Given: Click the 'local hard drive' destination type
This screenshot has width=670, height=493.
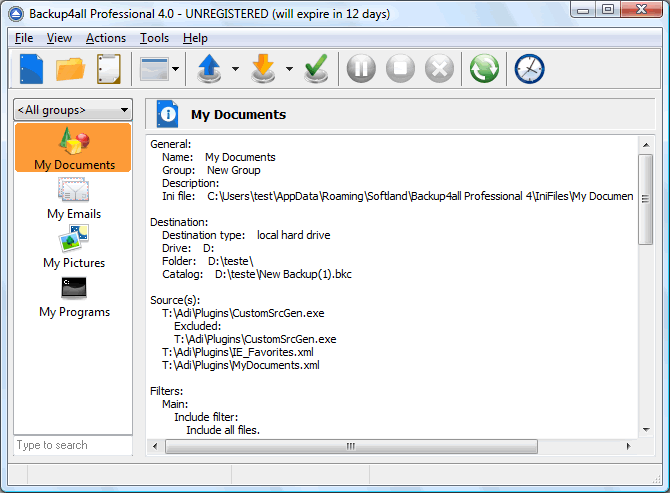Looking at the screenshot, I should coord(294,235).
